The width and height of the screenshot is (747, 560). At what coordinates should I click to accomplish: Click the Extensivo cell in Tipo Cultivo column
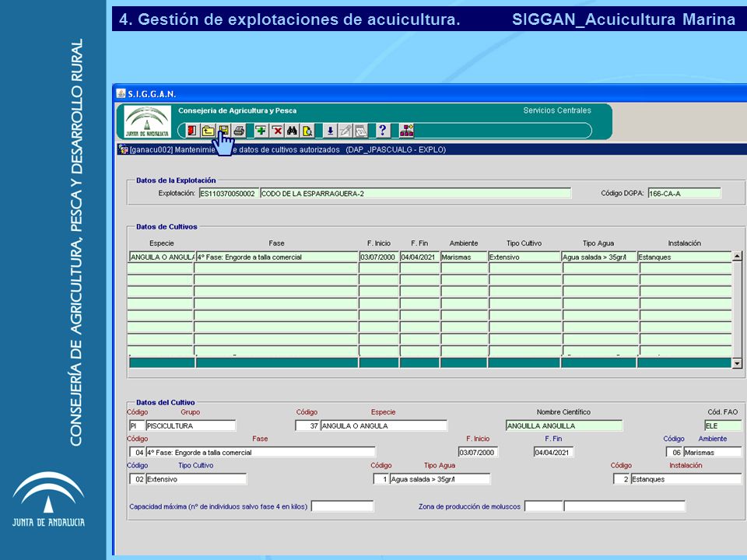(524, 257)
